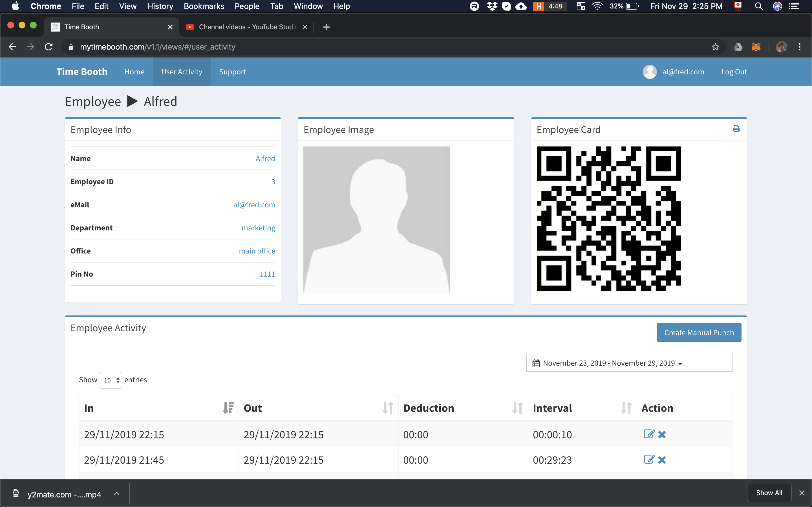Click the employee QR code image
Image resolution: width=812 pixels, height=507 pixels.
click(x=609, y=218)
